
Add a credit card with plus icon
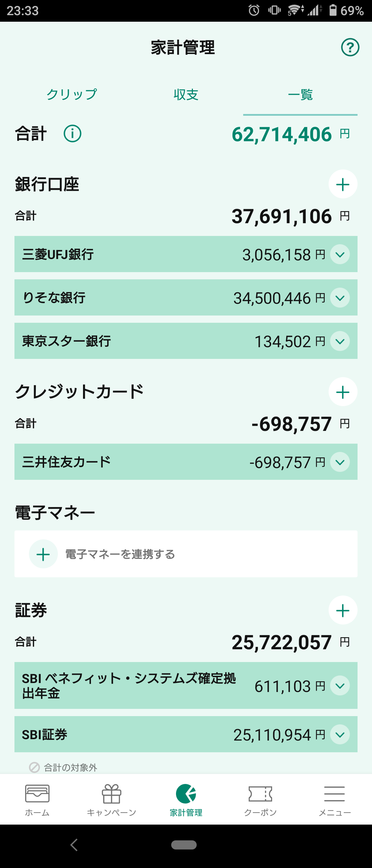click(343, 392)
